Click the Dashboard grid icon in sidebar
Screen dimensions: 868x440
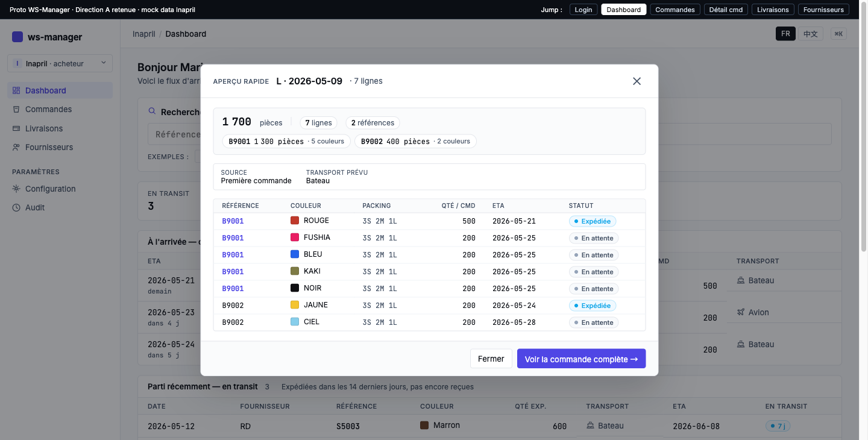point(16,90)
